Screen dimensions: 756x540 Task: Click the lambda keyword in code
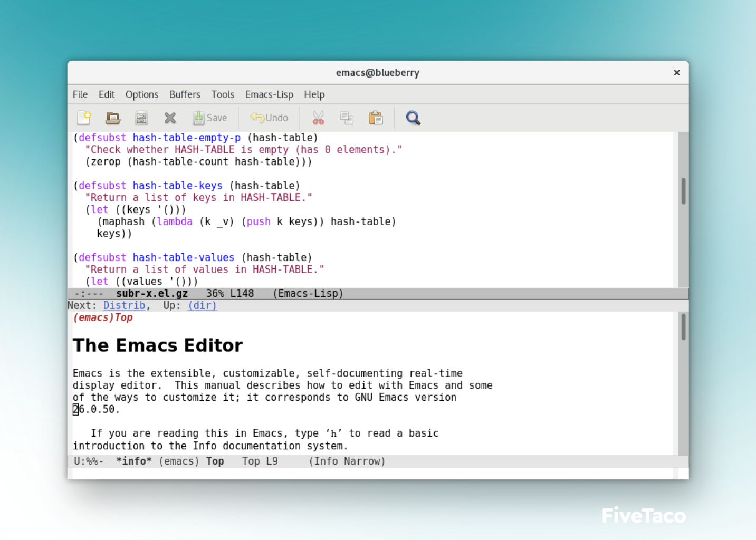175,221
